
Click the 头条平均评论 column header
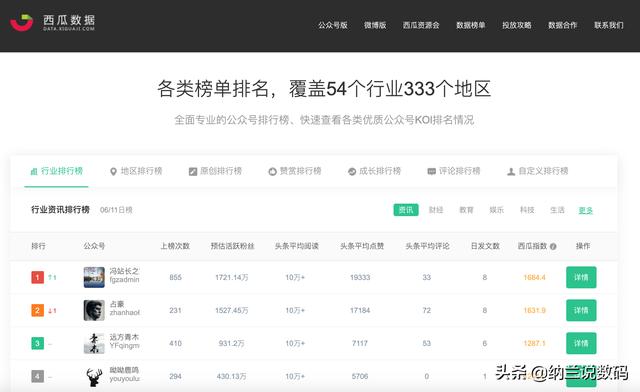pyautogui.click(x=427, y=246)
